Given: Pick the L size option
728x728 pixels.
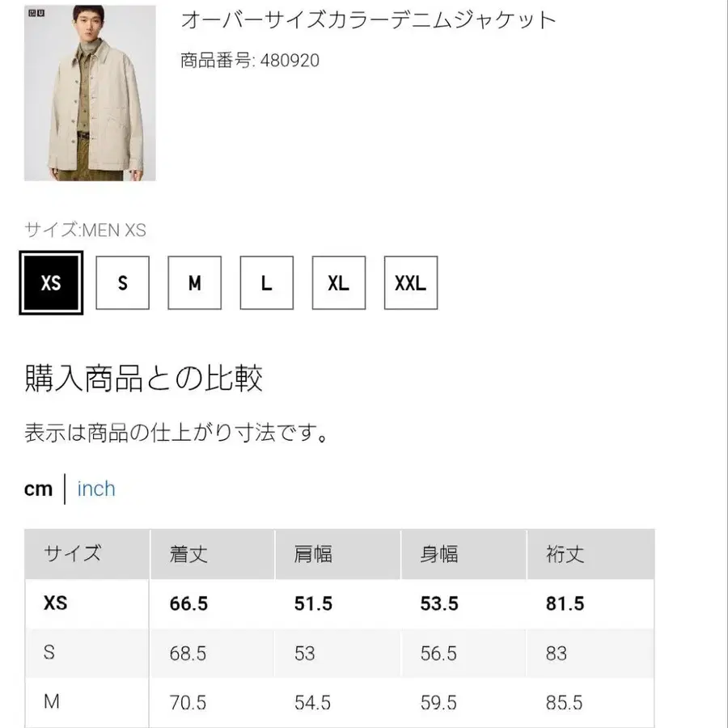Looking at the screenshot, I should (x=266, y=283).
